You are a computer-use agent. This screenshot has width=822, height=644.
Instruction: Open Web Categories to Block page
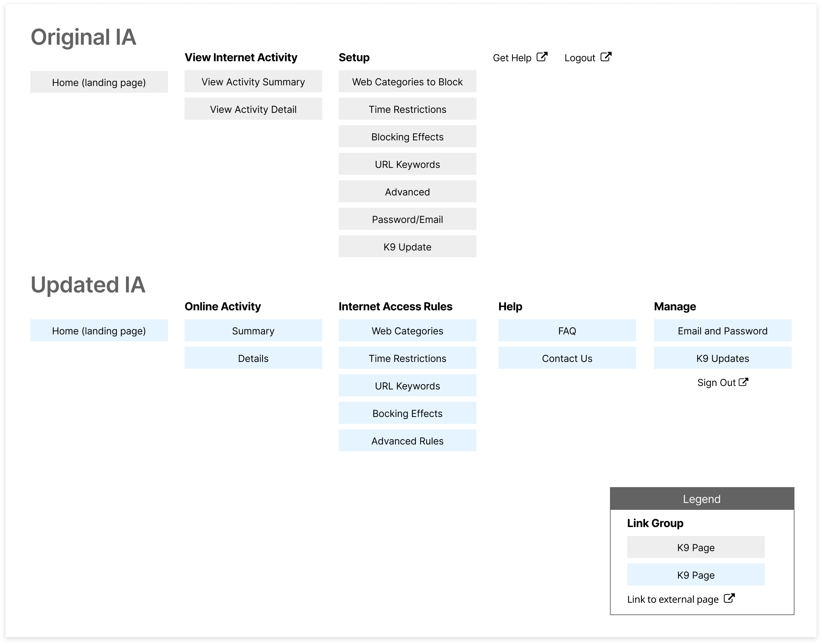407,82
